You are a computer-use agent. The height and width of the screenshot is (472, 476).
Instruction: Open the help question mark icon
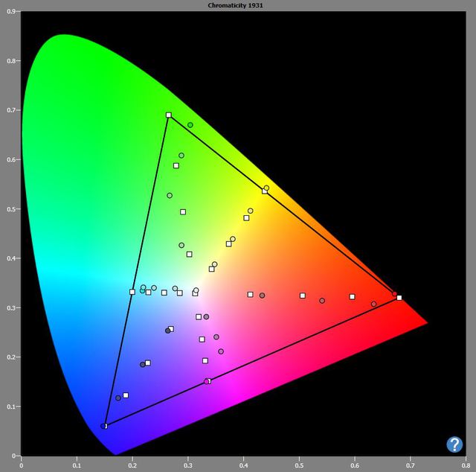click(x=454, y=444)
